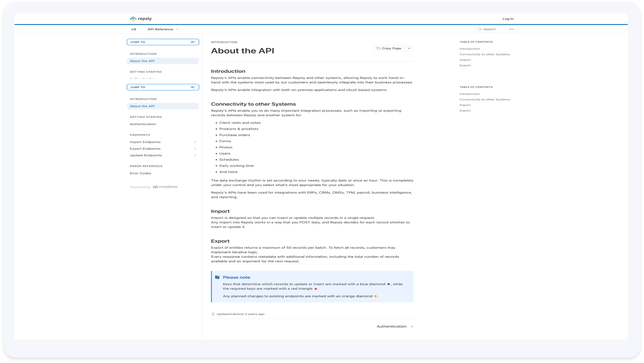Click the Purchase orders bullet
Screen dimensions: 644x363
[235, 135]
